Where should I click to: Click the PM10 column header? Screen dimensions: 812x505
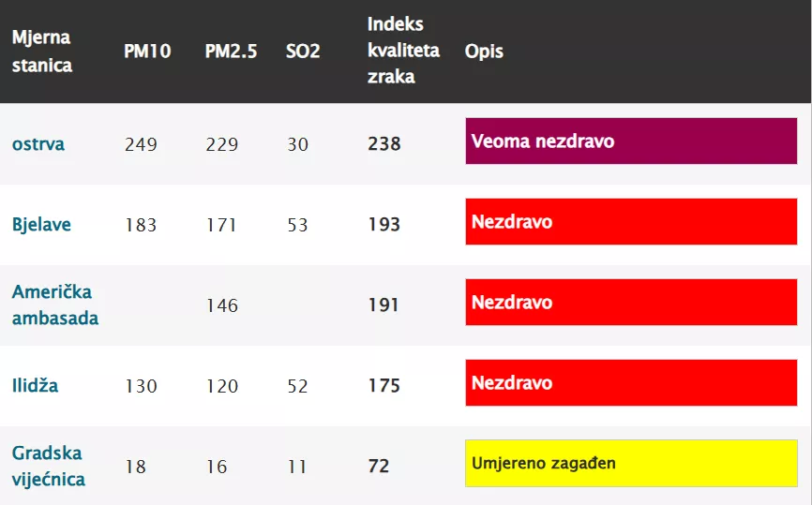click(147, 52)
